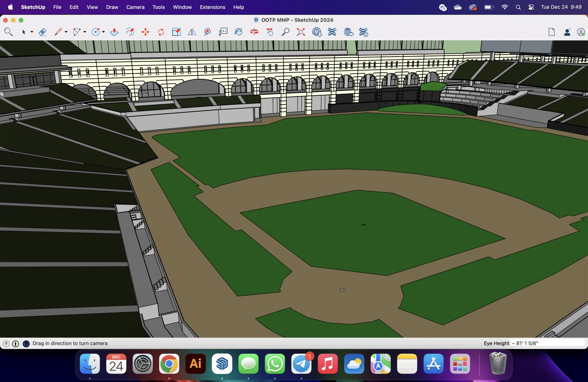The height and width of the screenshot is (382, 588).
Task: Open the Apple menu
Action: (11, 7)
